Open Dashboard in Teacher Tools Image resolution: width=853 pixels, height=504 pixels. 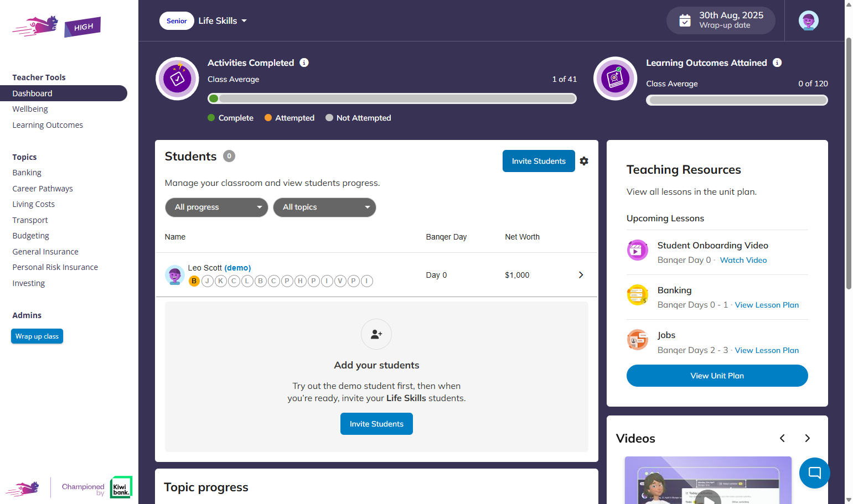click(x=64, y=93)
